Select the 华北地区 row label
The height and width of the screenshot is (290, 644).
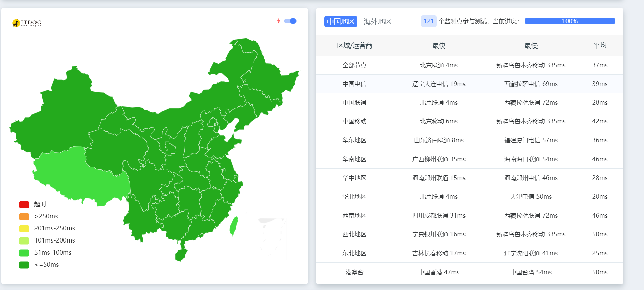(x=354, y=196)
